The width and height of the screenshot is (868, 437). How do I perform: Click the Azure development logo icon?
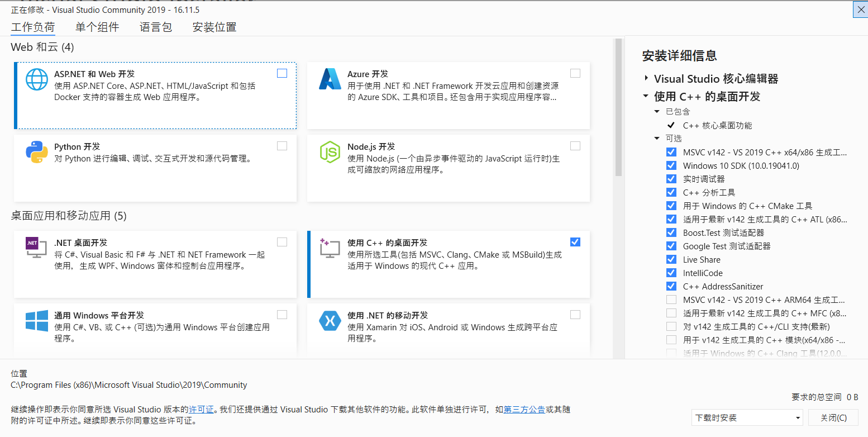click(x=330, y=79)
